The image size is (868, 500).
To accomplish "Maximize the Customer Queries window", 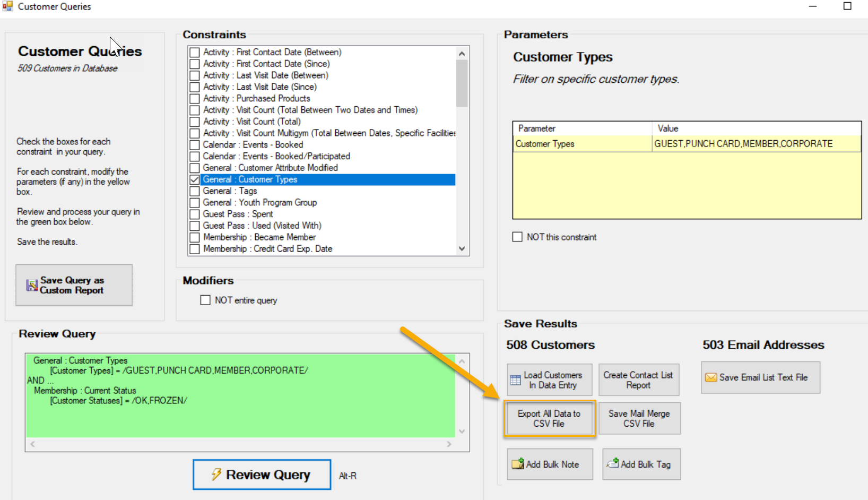I will coord(847,6).
